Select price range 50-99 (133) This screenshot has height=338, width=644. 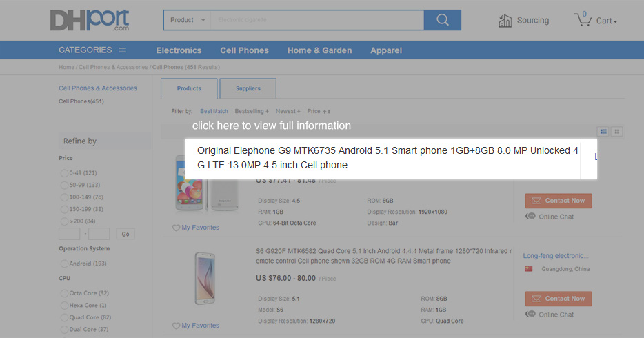click(64, 185)
